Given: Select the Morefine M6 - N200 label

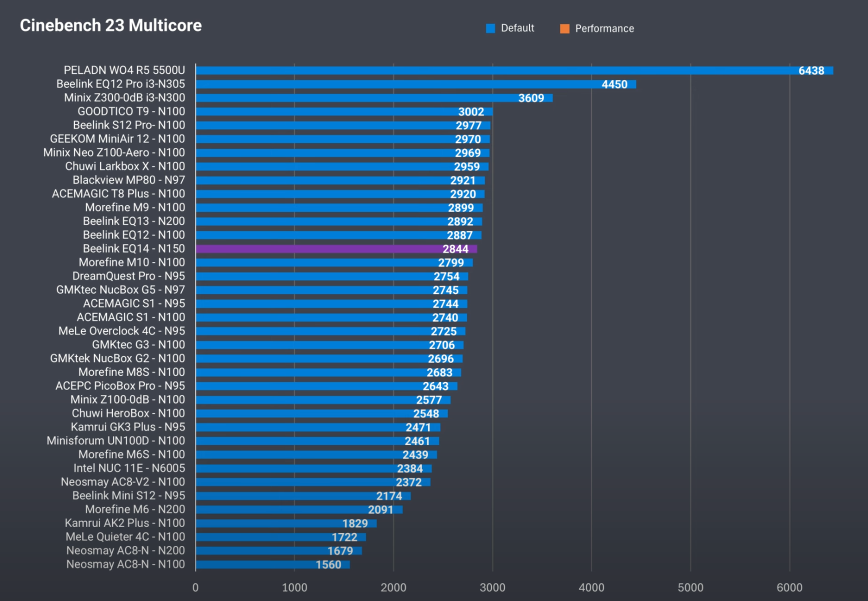Looking at the screenshot, I should click(135, 509).
